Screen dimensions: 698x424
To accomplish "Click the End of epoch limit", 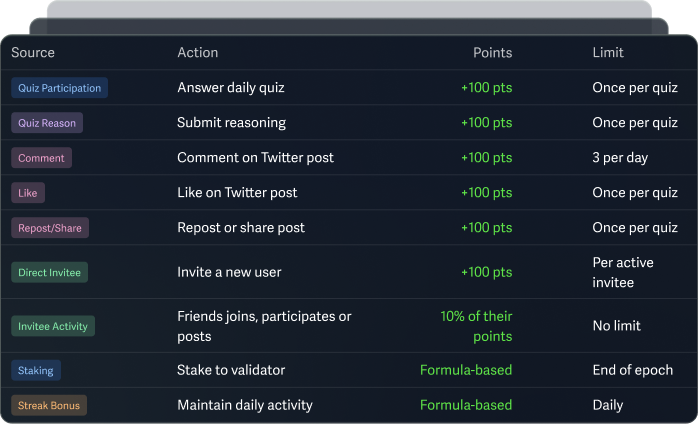I will (632, 371).
